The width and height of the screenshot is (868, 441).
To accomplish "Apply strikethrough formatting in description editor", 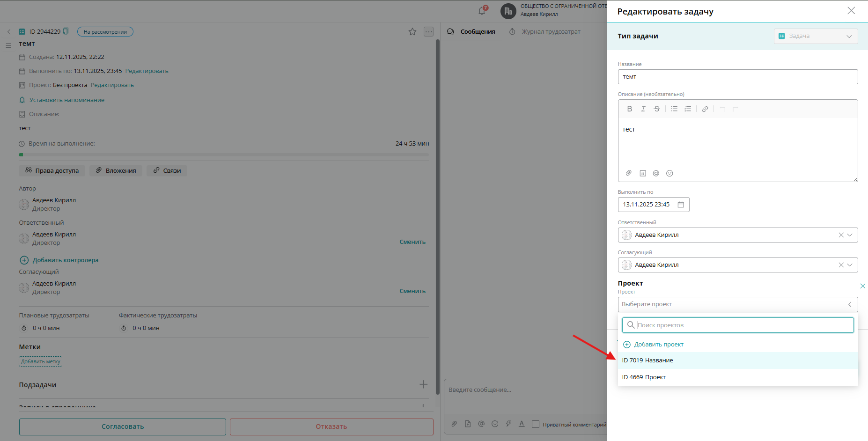I will pos(657,109).
